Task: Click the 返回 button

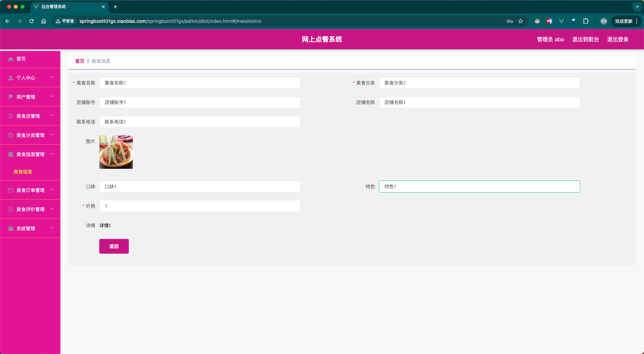Action: pos(114,246)
